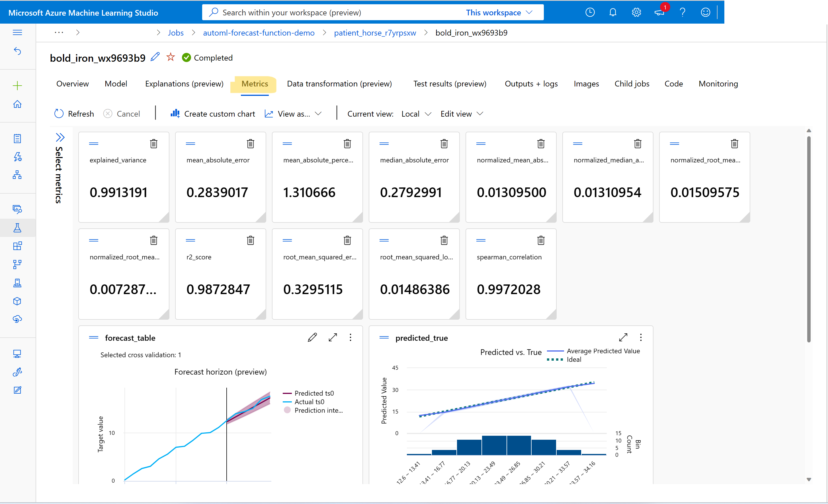Screen dimensions: 828x504
Task: Click the Refresh icon to reload metrics
Action: pos(59,114)
